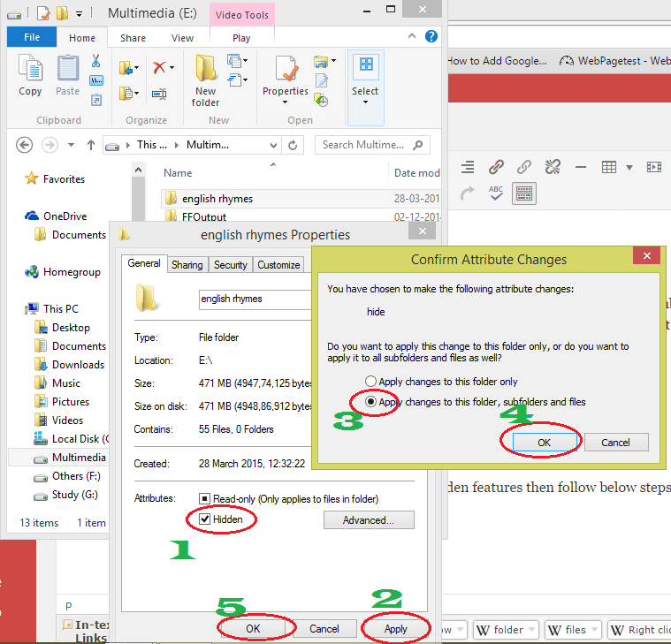The width and height of the screenshot is (671, 644).
Task: Click the red Delete X icon
Action: click(x=159, y=67)
